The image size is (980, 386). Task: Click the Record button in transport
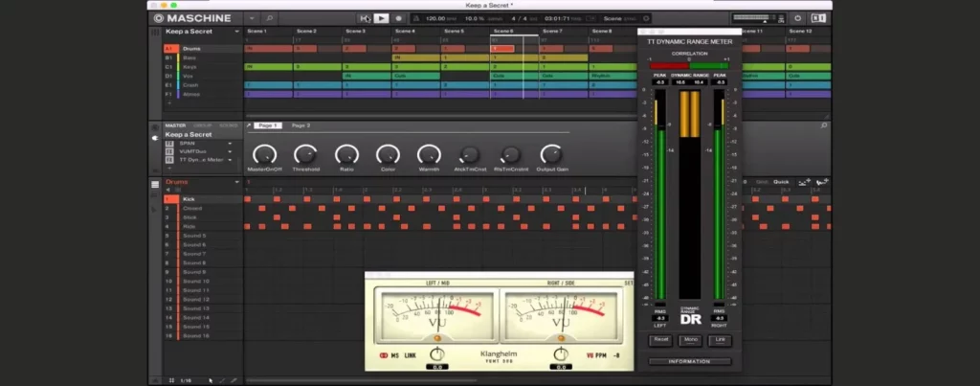[398, 18]
